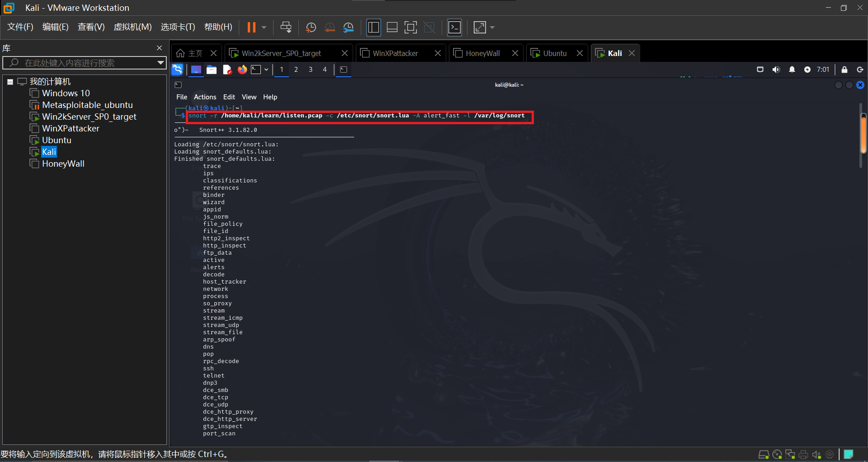The width and height of the screenshot is (868, 462).
Task: Open the 查看(V) menu
Action: (91, 27)
